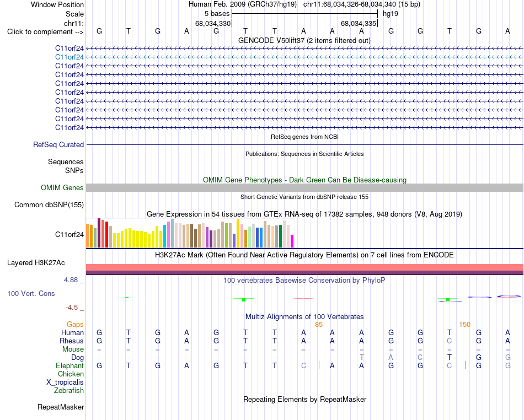
Task: Click the red bar in GTEx expression chart
Action: point(106,234)
